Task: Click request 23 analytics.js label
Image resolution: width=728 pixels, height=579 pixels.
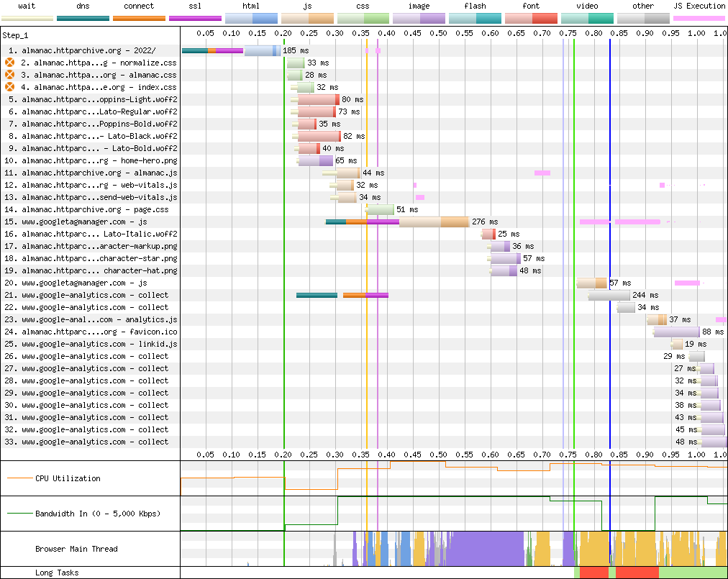Action: click(x=99, y=319)
